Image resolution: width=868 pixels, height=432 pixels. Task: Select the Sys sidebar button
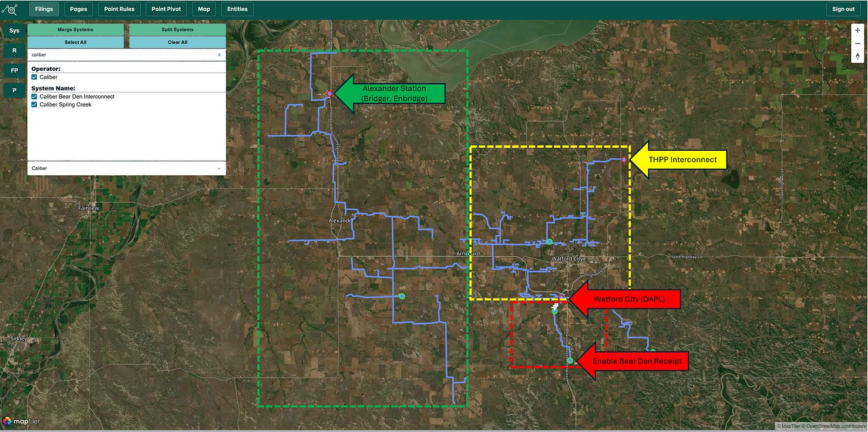[14, 30]
